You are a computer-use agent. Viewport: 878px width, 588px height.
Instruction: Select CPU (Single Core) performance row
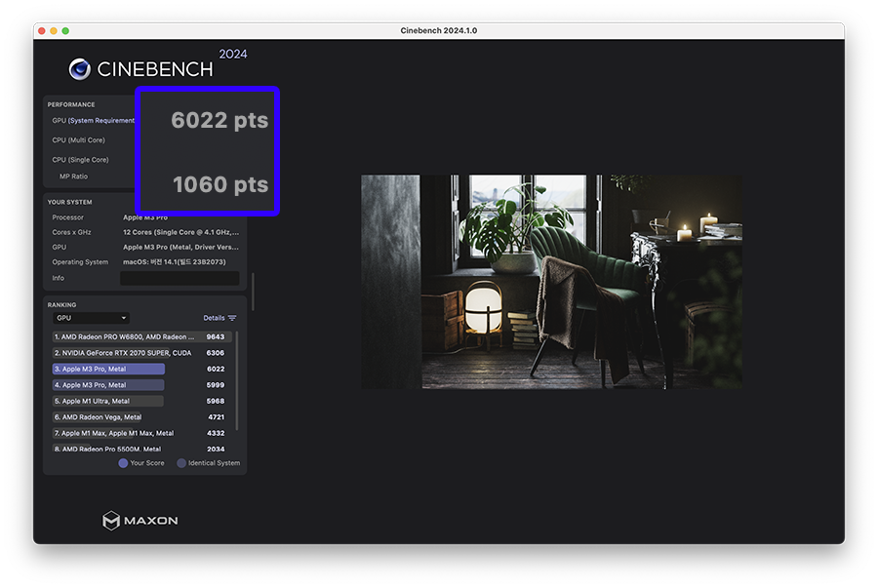pyautogui.click(x=80, y=160)
